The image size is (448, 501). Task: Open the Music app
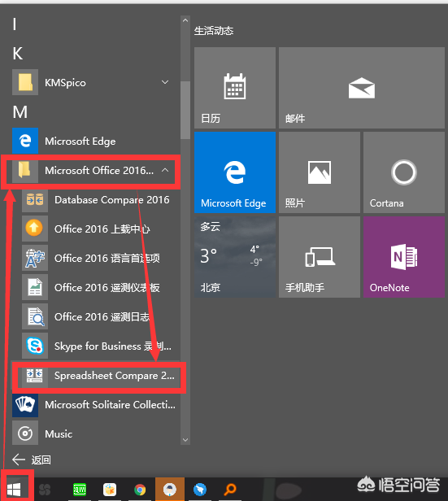[x=96, y=434]
